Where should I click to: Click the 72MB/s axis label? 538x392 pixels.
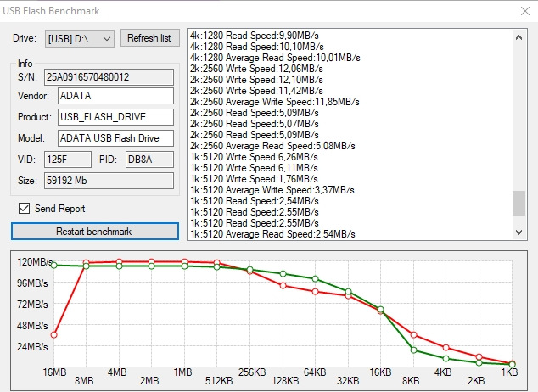[32, 305]
